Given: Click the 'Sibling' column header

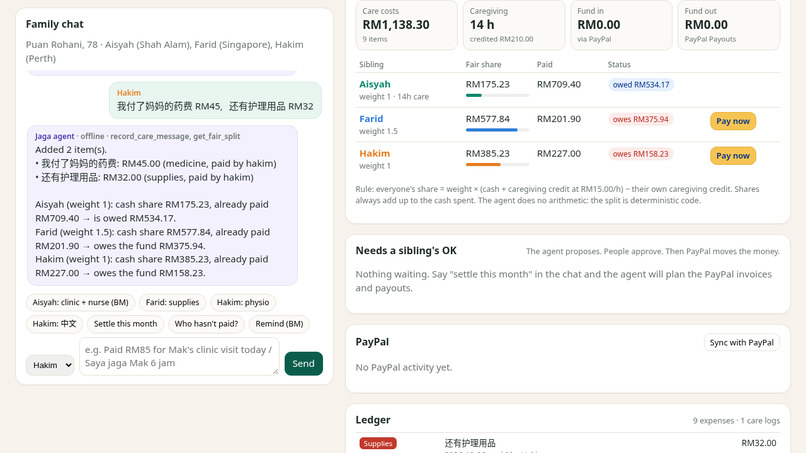Looking at the screenshot, I should coord(371,65).
